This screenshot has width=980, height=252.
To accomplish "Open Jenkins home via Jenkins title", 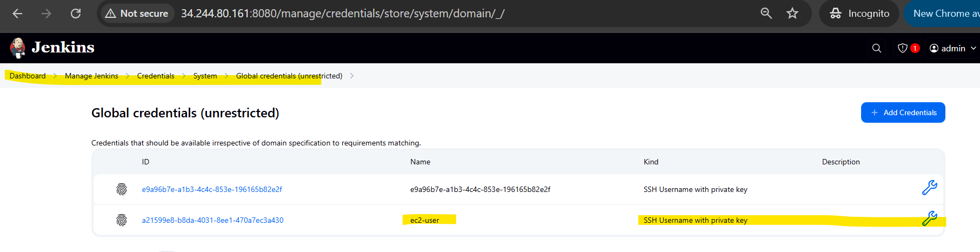I will click(x=63, y=48).
